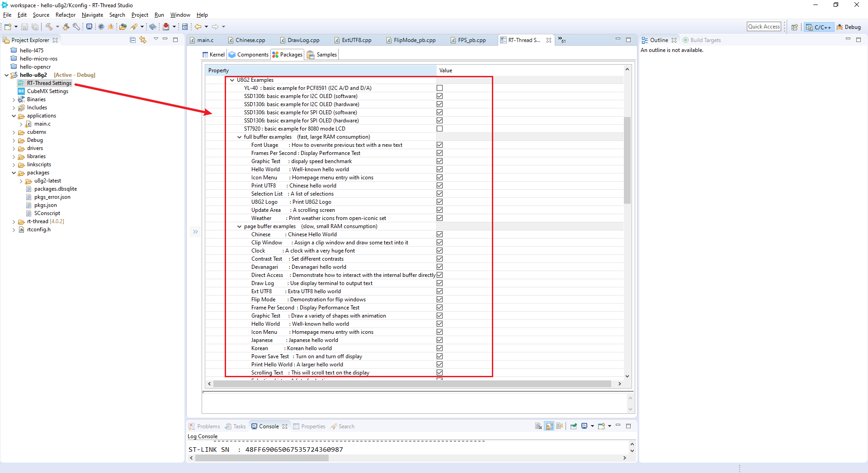
Task: Click the Open Console icon
Action: [x=601, y=426]
